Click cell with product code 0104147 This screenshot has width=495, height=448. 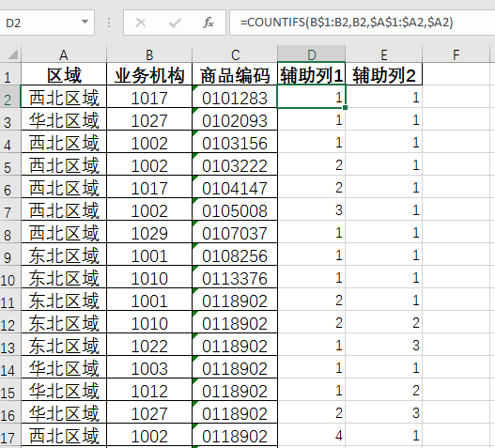pyautogui.click(x=235, y=188)
